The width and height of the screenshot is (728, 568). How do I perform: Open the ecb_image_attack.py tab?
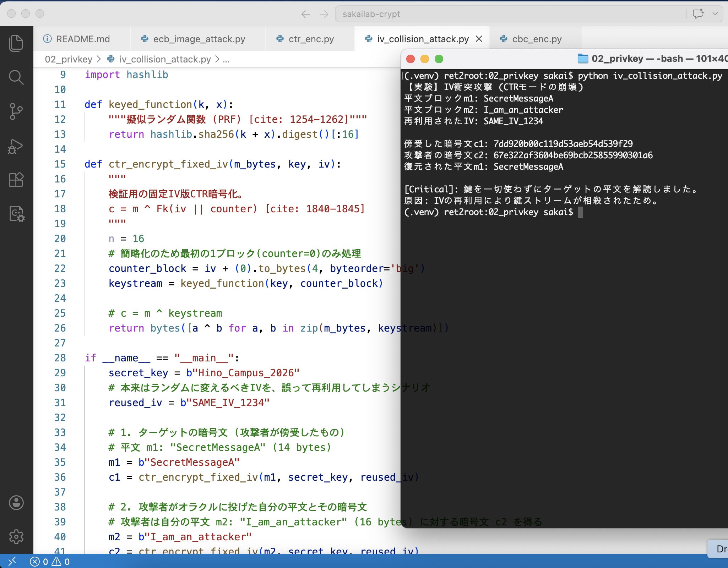pyautogui.click(x=199, y=39)
